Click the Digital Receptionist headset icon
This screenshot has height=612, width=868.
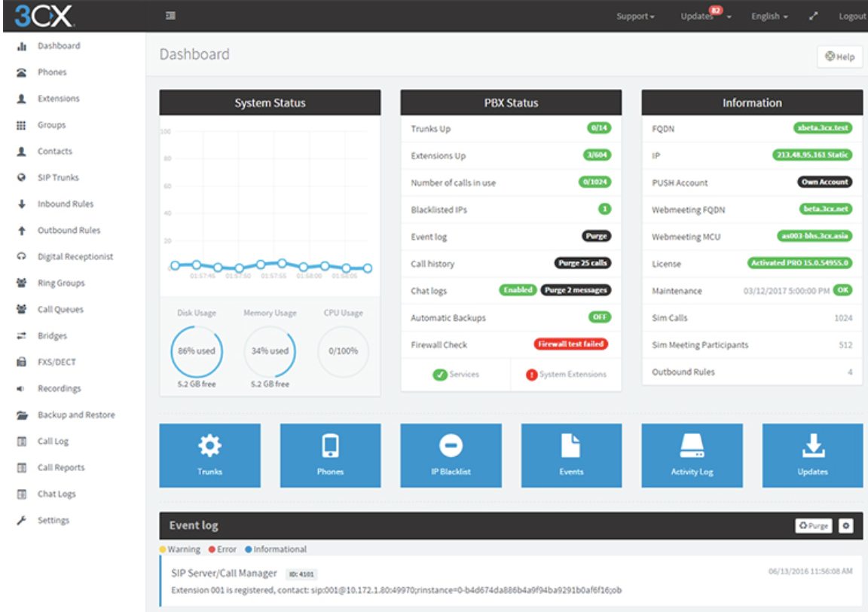(22, 256)
